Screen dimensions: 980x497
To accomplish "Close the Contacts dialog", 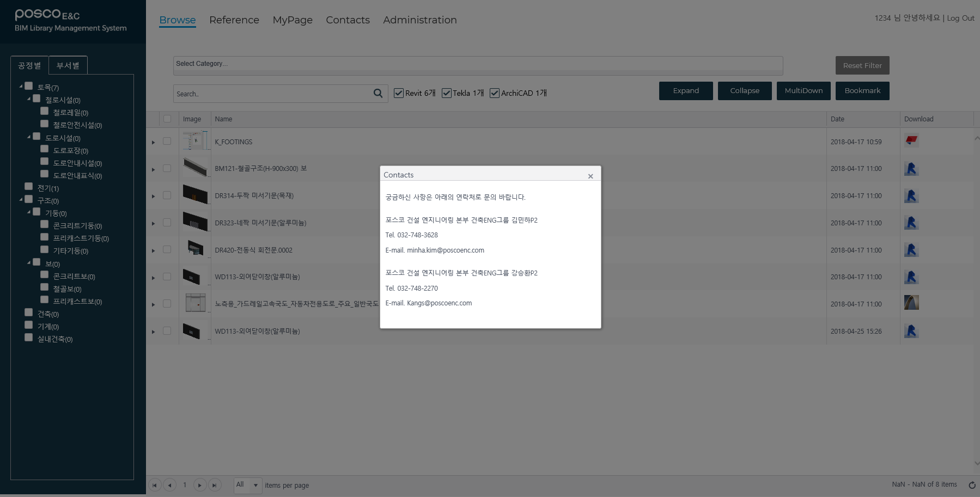I will point(591,176).
